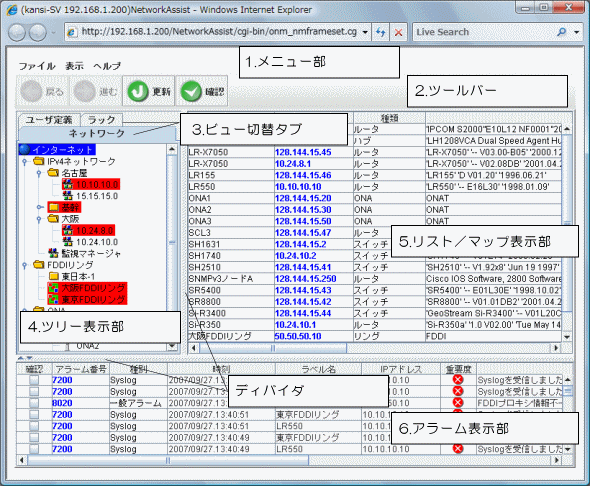Viewport: 590px width, 486px height.
Task: Check the 確認 box for the 13:40:51 東京FDDIリング alarm
Action: tap(34, 415)
